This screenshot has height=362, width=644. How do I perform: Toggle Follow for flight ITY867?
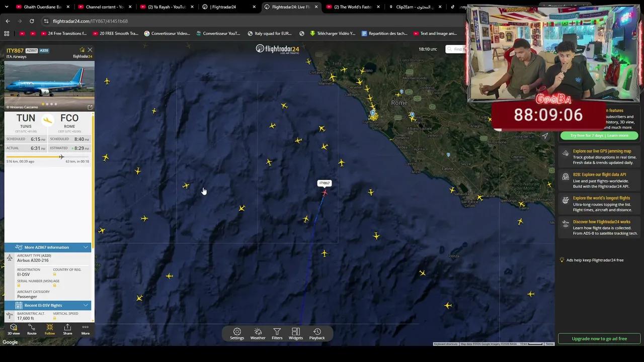coord(49,329)
